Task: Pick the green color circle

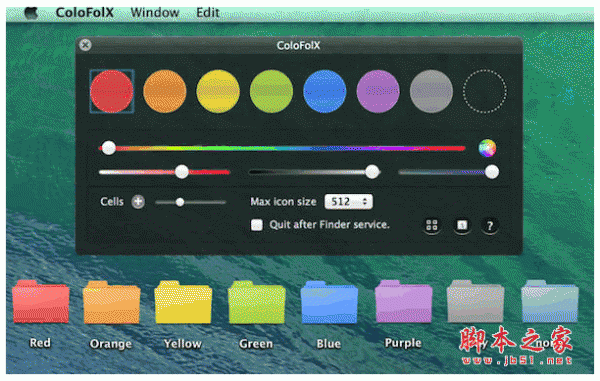Action: coord(271,91)
